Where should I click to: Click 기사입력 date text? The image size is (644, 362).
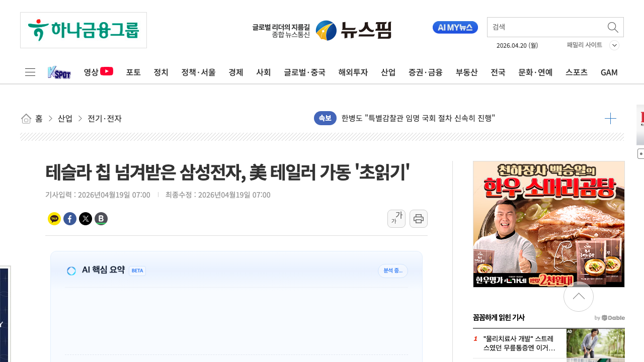(98, 195)
